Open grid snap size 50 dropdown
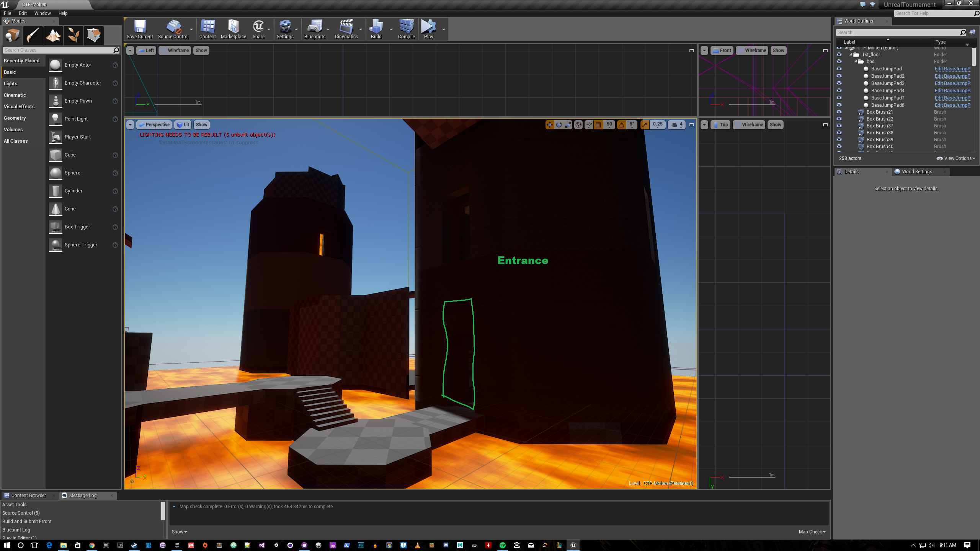This screenshot has width=980, height=551. pos(609,125)
